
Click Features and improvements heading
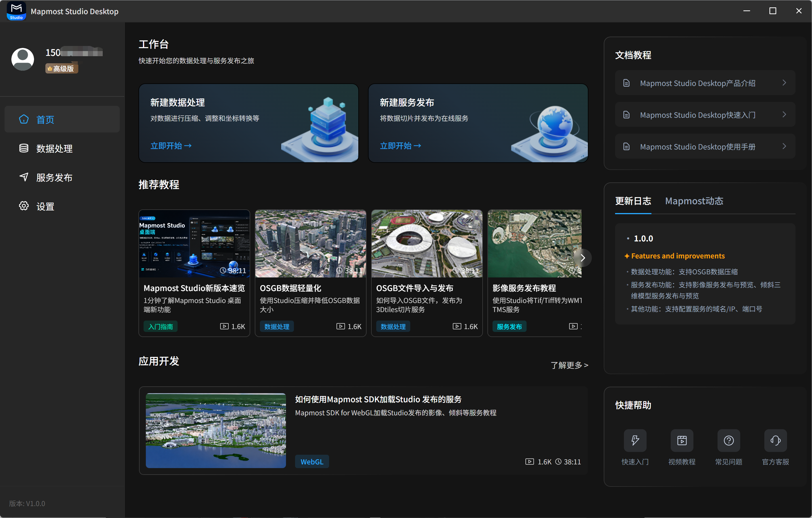tap(678, 256)
